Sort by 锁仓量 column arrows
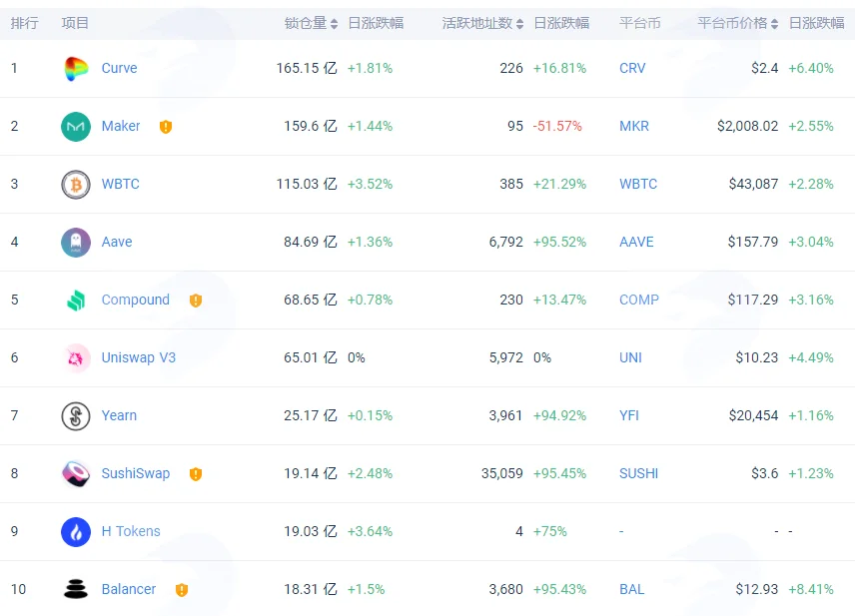855x616 pixels. [x=335, y=23]
